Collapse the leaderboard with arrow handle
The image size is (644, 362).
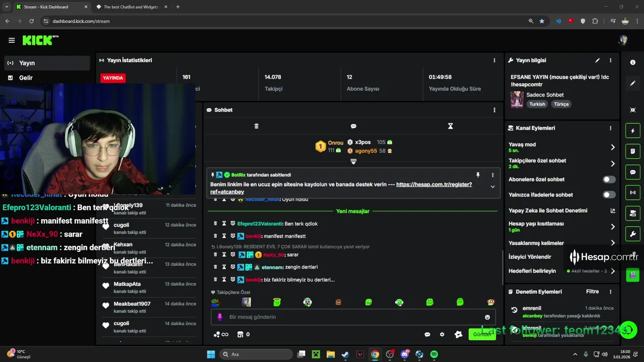353,161
